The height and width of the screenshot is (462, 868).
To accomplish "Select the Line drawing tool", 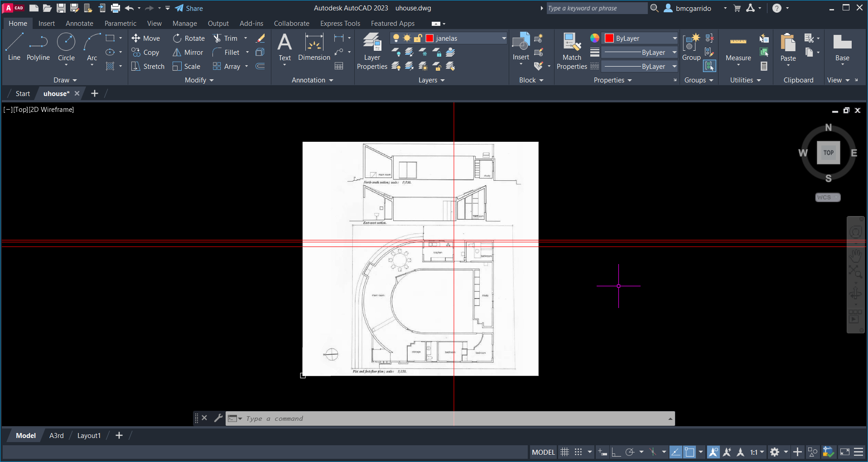I will point(14,47).
